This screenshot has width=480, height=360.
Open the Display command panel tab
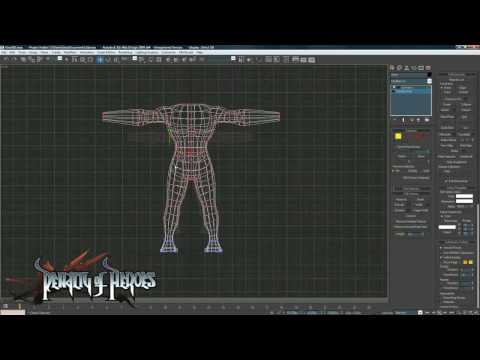[x=421, y=68]
